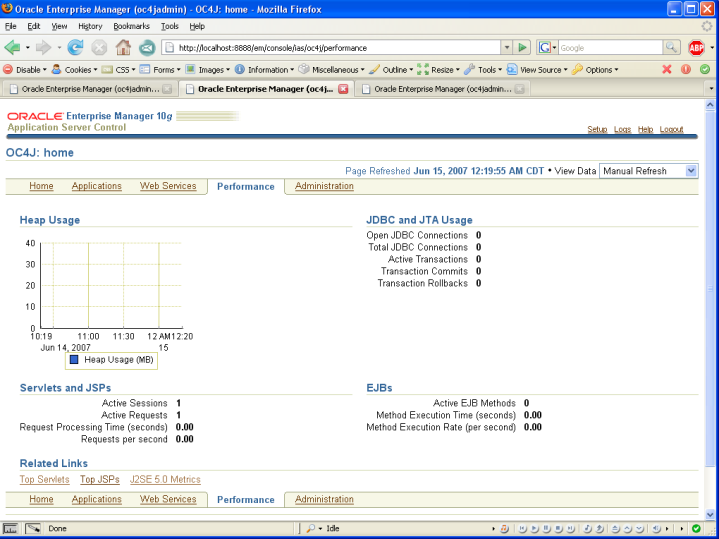
Task: Open the Top Servlets link
Action: (44, 479)
